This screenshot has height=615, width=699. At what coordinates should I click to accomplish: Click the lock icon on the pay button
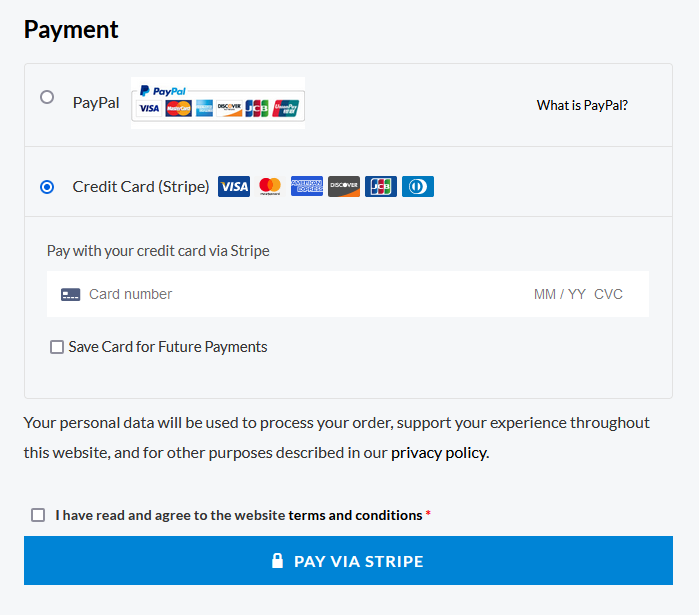click(x=277, y=561)
